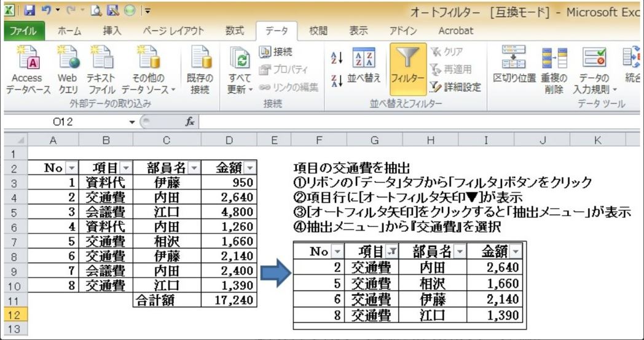
Task: Click the sort ascending A-Z icon
Action: [x=336, y=58]
